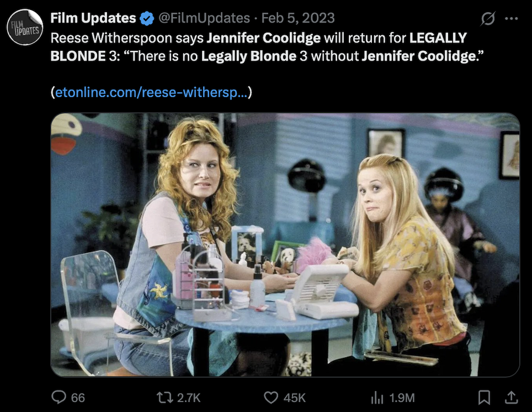The image size is (532, 412).
Task: Bookmark this tweet
Action: coord(484,398)
